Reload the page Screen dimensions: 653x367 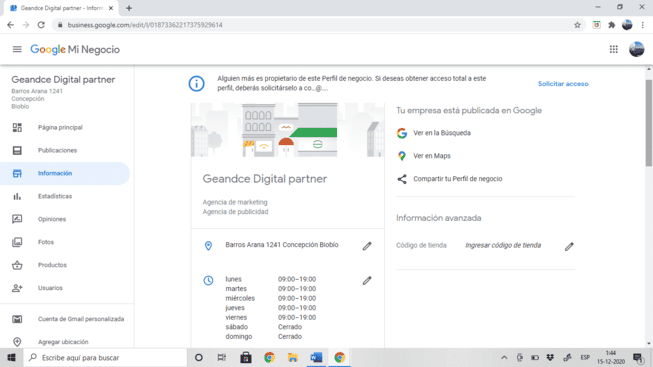(x=41, y=25)
